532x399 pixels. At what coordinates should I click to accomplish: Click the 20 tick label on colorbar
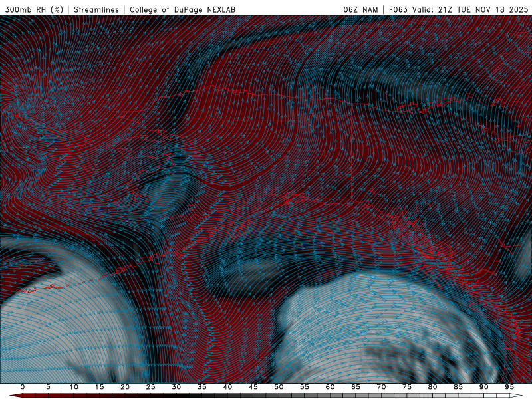pyautogui.click(x=125, y=387)
